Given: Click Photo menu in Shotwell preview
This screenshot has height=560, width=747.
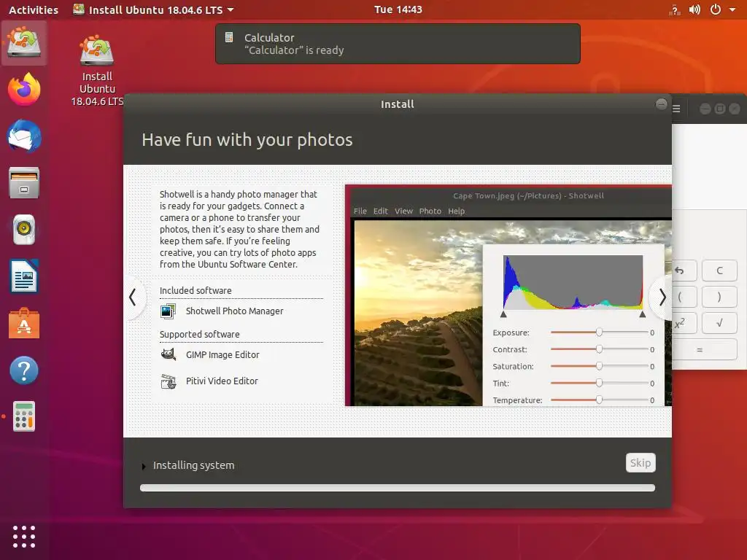Looking at the screenshot, I should click(x=430, y=211).
